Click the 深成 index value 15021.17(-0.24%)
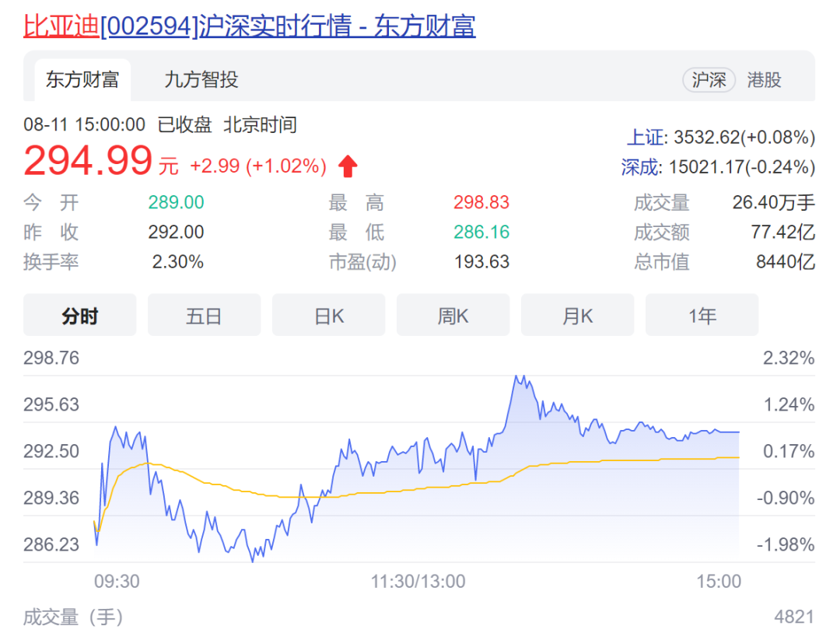This screenshot has height=633, width=840. click(x=741, y=167)
